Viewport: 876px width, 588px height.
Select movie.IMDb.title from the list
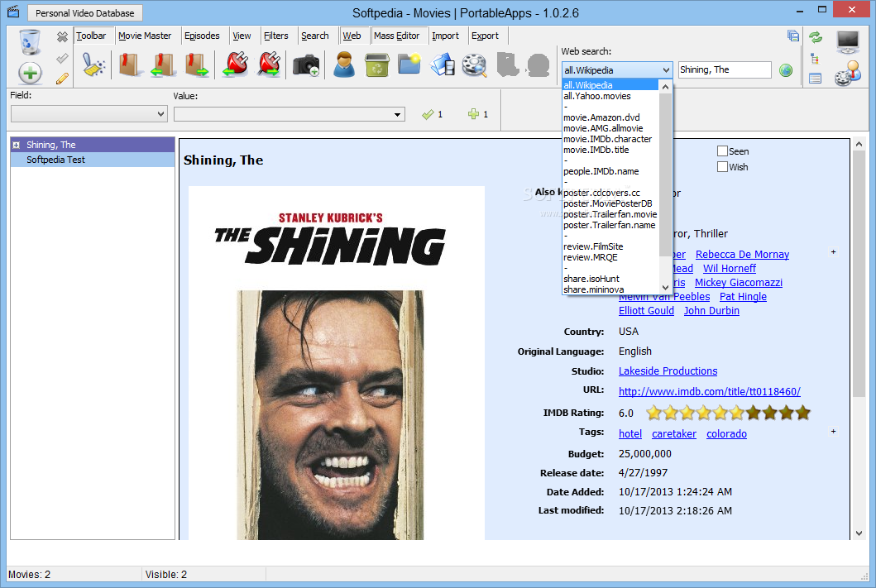[x=596, y=150]
